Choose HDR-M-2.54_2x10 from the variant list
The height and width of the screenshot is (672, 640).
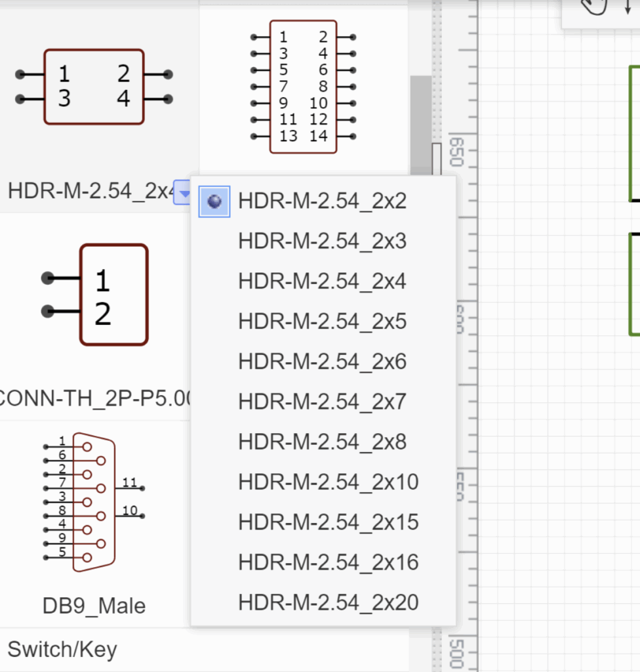(328, 482)
